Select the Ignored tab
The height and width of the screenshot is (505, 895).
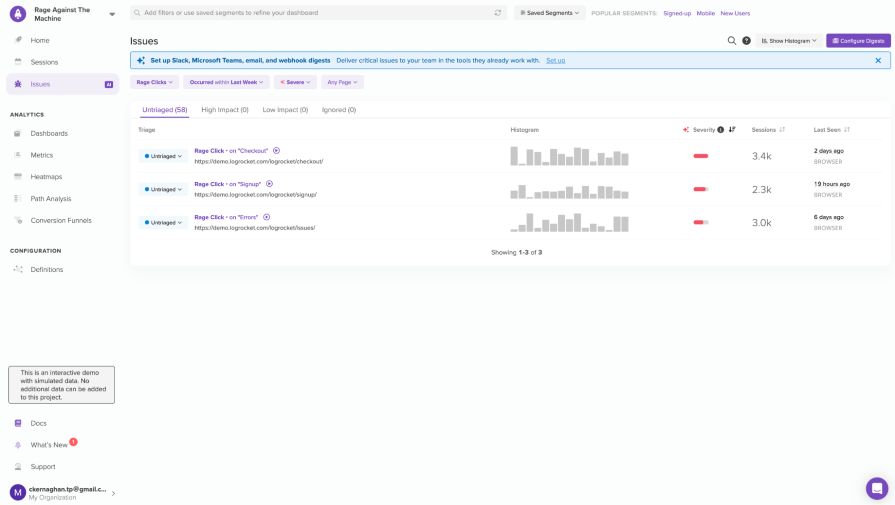[x=338, y=110]
